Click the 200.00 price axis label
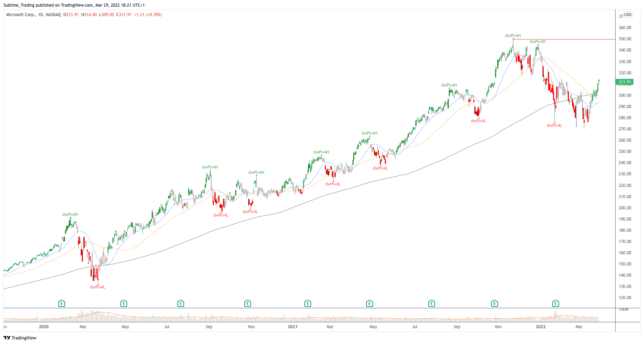 (625, 208)
